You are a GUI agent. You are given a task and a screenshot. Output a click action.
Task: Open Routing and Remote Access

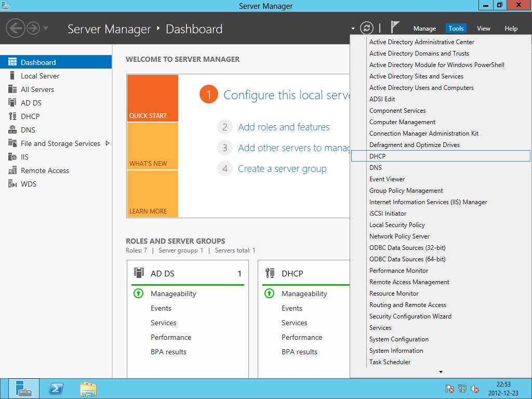click(441, 304)
